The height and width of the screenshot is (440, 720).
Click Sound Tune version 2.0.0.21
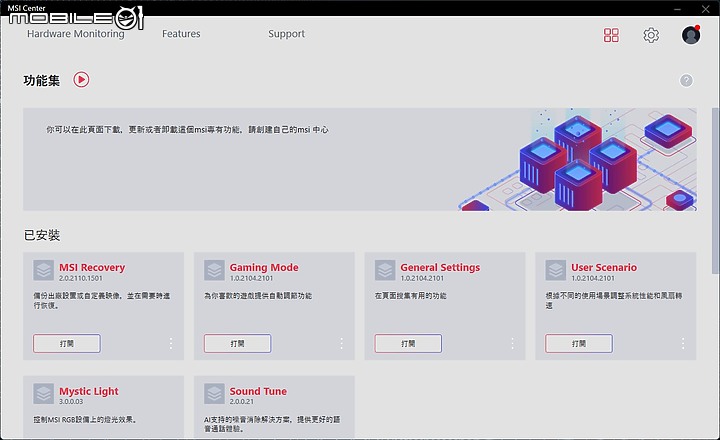[242, 401]
